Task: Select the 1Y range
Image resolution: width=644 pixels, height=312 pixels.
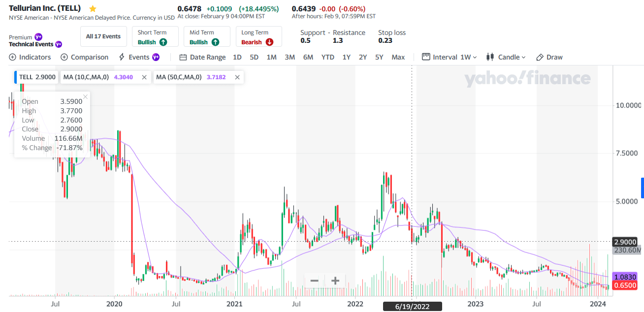Action: (347, 57)
